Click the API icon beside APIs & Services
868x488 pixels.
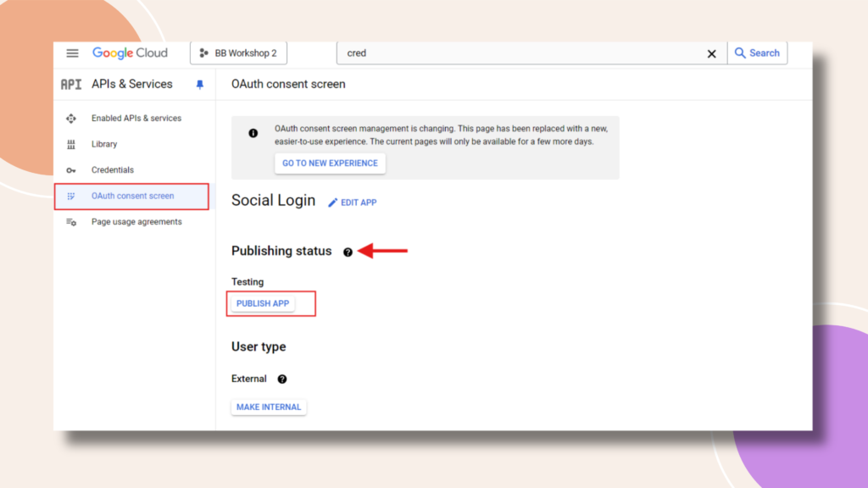tap(71, 84)
